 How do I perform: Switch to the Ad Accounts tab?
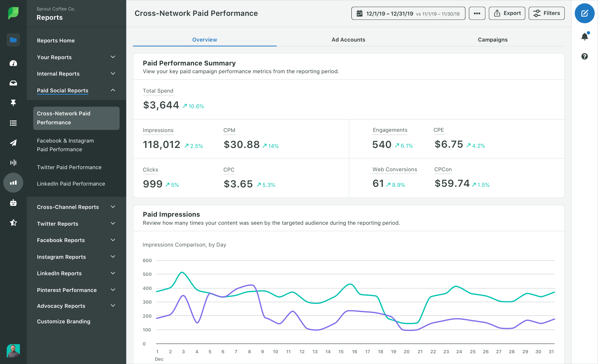point(348,39)
